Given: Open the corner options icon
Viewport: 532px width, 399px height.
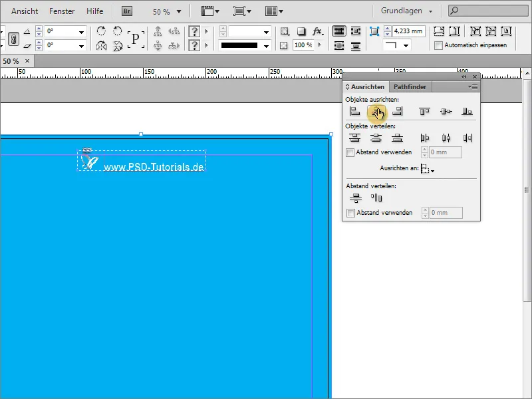Looking at the screenshot, I should click(x=374, y=31).
